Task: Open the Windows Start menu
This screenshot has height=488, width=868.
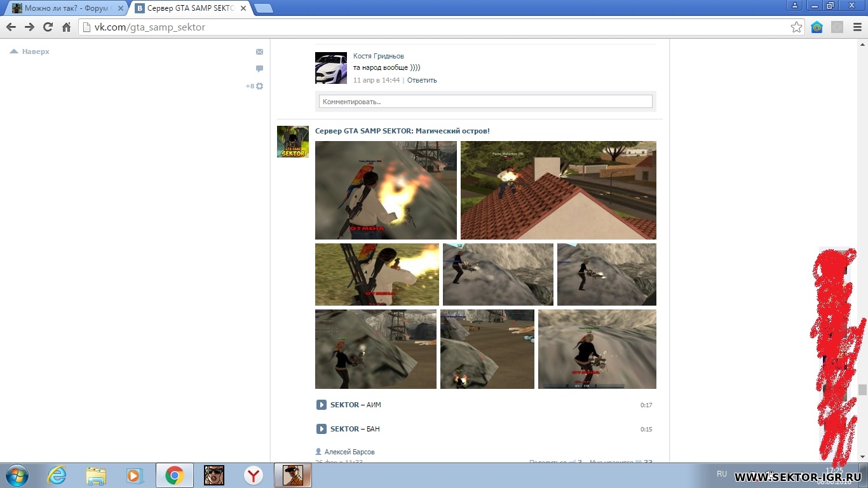Action: pos(17,475)
